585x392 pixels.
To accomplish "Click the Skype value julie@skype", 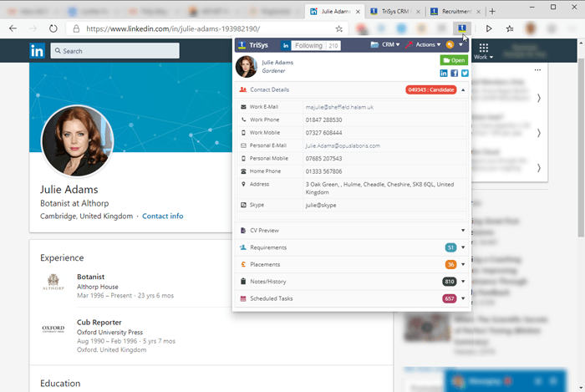I will click(x=321, y=205).
